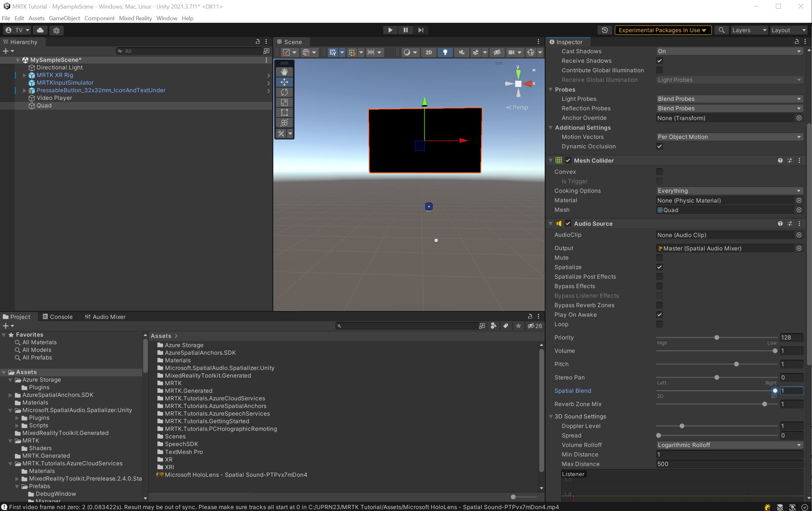
Task: Disable Receive Shadows in the Inspector
Action: pyautogui.click(x=660, y=61)
